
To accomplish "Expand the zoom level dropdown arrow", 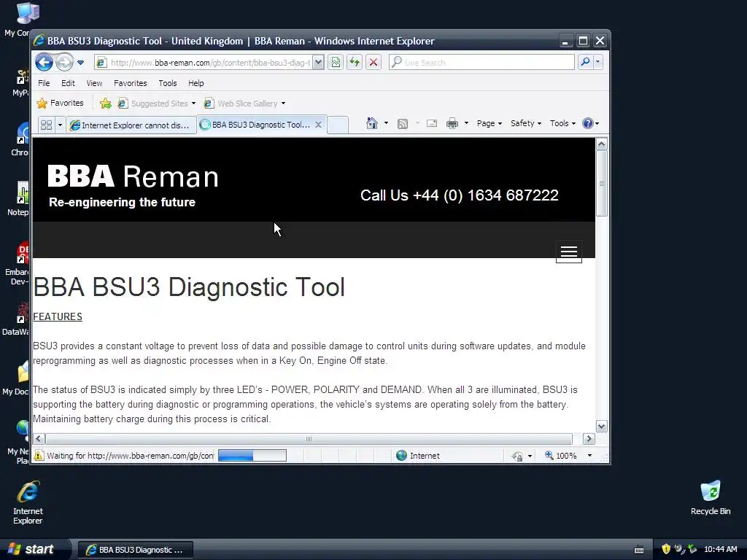I will 589,456.
